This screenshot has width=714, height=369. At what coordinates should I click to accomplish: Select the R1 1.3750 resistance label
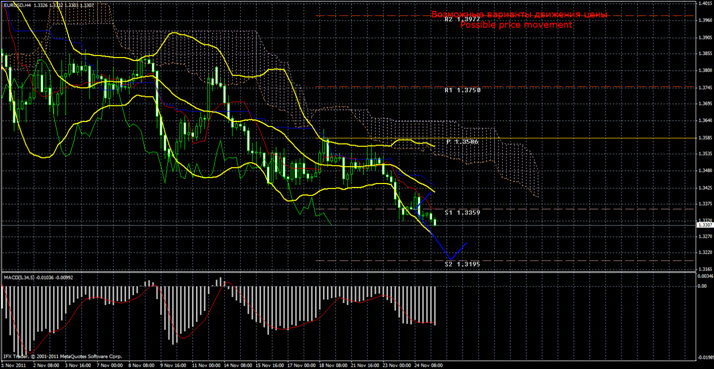click(463, 90)
